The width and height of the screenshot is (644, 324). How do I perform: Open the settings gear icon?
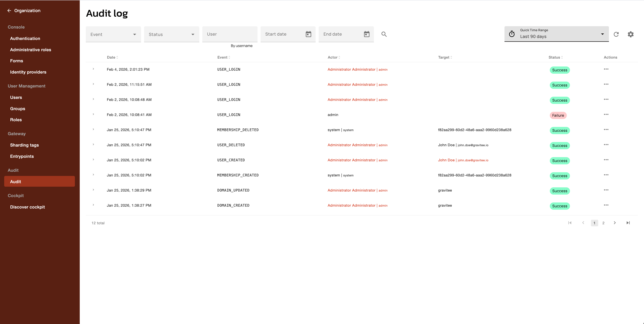click(x=631, y=34)
